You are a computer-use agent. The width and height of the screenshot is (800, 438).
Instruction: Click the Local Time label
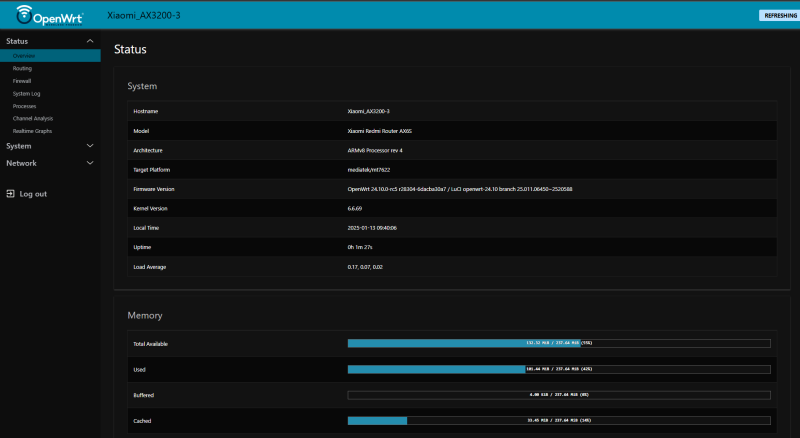(x=146, y=228)
